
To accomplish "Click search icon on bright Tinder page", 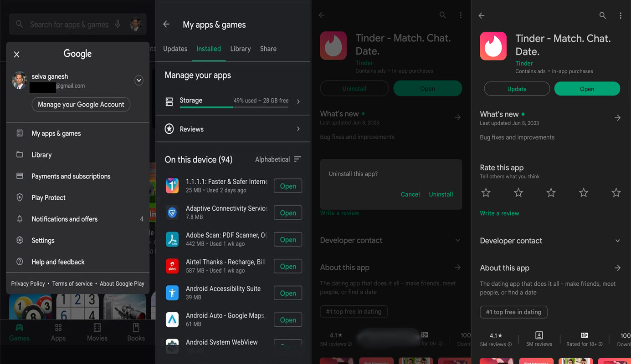I will (x=603, y=15).
